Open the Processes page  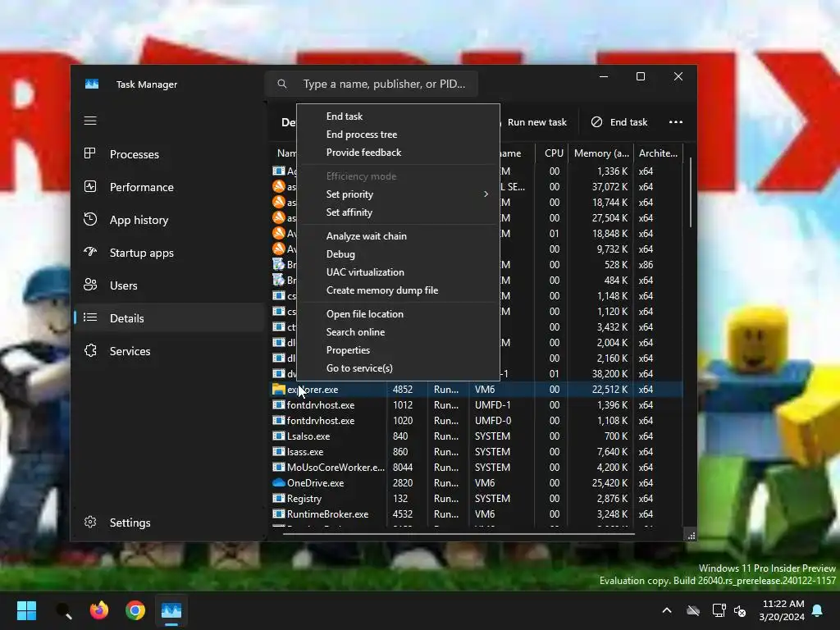[170, 154]
